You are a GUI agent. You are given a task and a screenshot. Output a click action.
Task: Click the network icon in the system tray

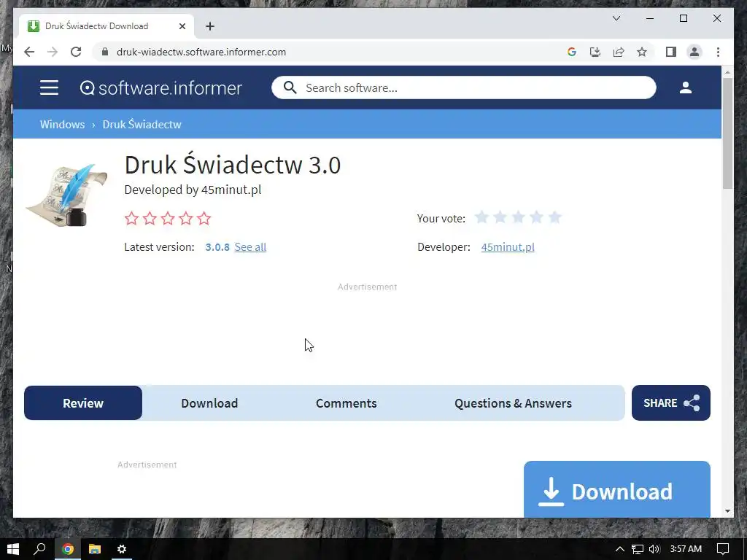pyautogui.click(x=638, y=549)
